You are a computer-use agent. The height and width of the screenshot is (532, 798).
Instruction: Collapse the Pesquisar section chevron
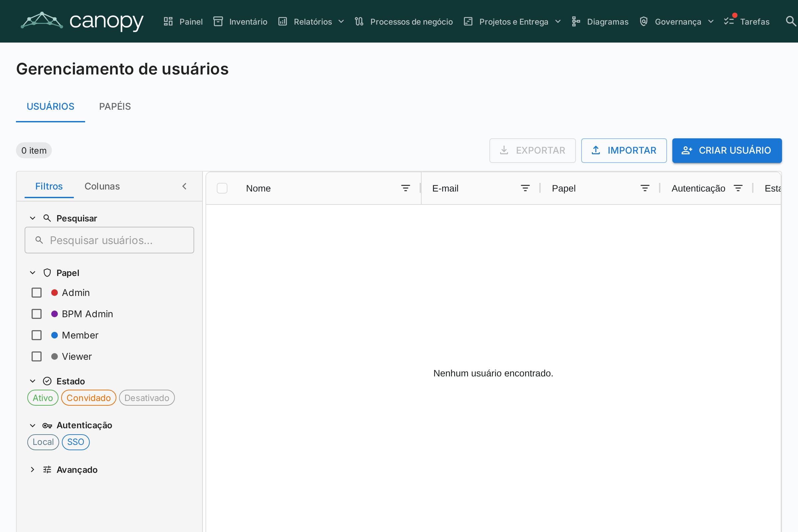coord(33,218)
